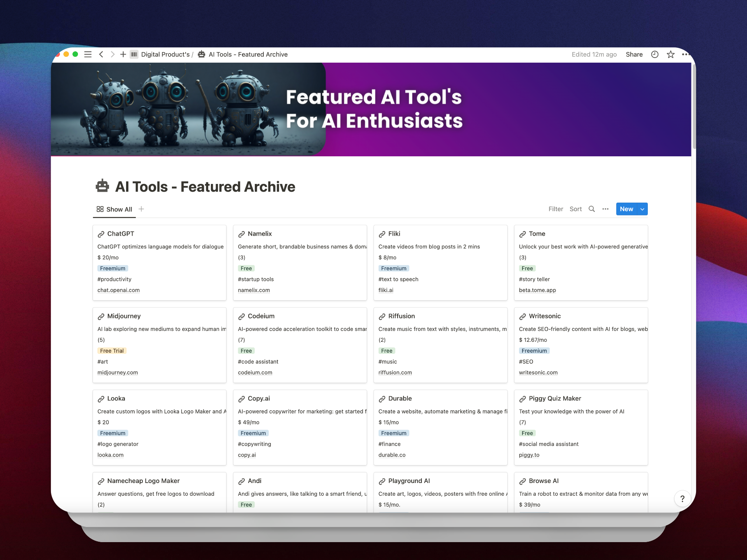The image size is (747, 560).
Task: Add a new view with plus icon
Action: pos(141,209)
